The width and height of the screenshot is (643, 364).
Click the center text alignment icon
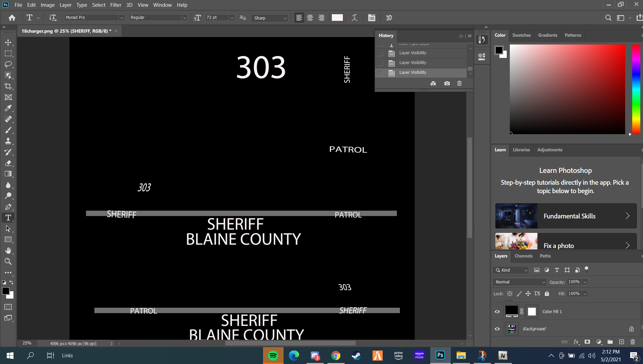(310, 18)
